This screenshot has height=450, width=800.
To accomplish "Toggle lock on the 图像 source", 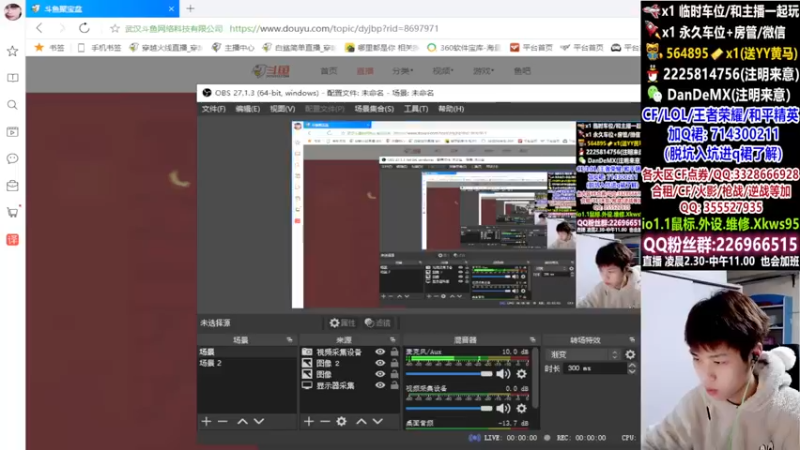I will tap(394, 374).
